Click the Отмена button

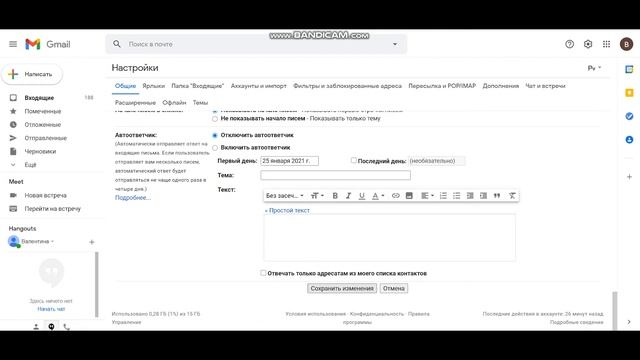point(393,288)
